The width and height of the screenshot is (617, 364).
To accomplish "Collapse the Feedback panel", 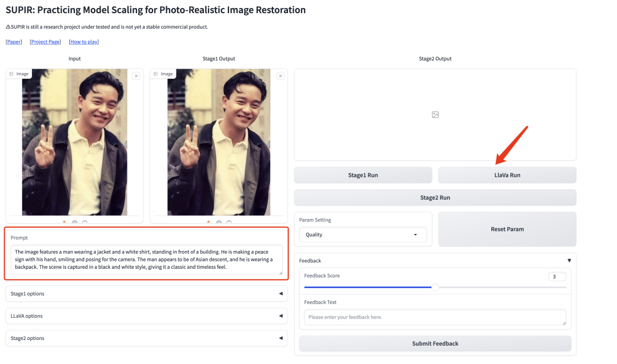I will click(x=569, y=261).
